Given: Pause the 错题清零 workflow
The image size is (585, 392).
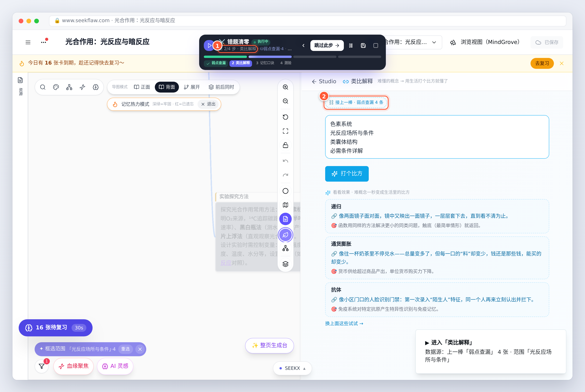Looking at the screenshot, I should pyautogui.click(x=351, y=45).
